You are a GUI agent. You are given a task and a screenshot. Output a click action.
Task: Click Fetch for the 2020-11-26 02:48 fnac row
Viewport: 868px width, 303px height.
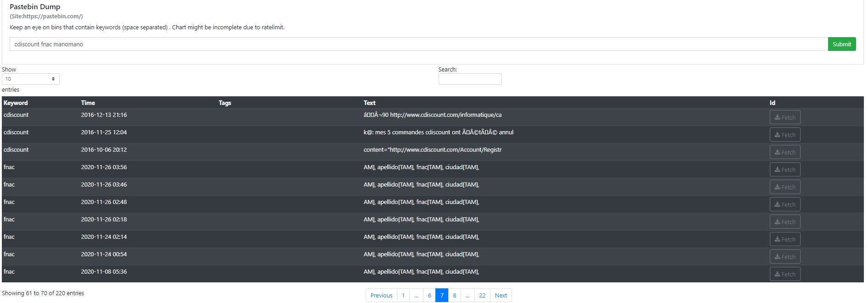click(x=785, y=204)
